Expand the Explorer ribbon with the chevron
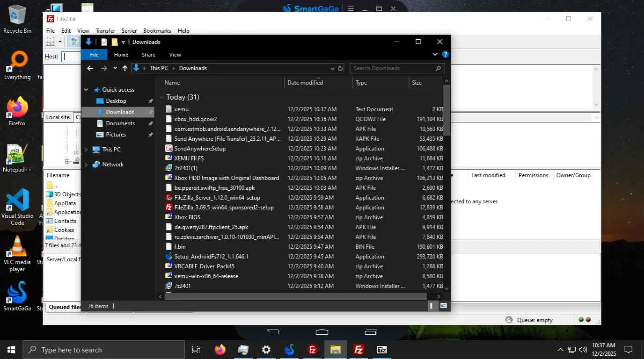 (435, 54)
